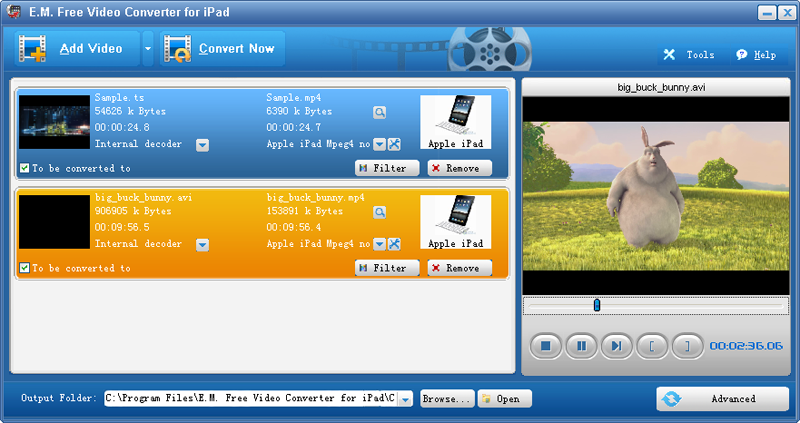Expand the Output Folder path dropdown

[x=406, y=399]
